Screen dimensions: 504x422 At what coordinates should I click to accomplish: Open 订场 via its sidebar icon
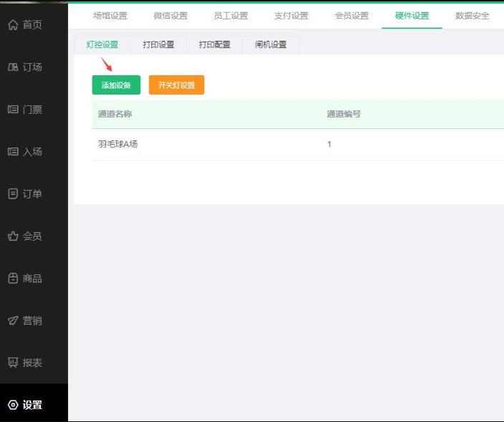pyautogui.click(x=13, y=67)
